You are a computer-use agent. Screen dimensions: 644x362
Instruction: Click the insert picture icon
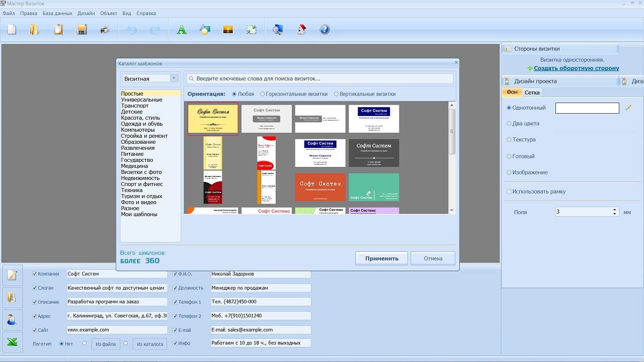click(x=228, y=30)
